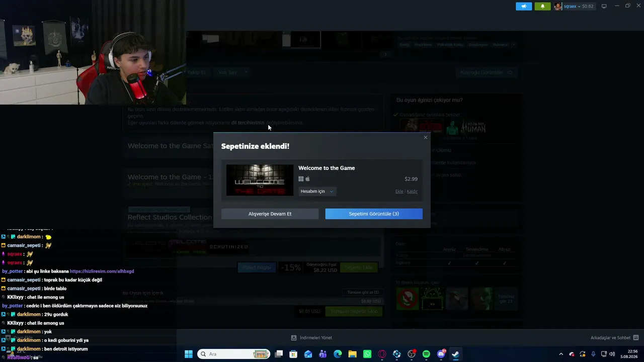Image resolution: width=644 pixels, height=362 pixels.
Task: Click the Steam taskbar icon
Action: (x=455, y=354)
